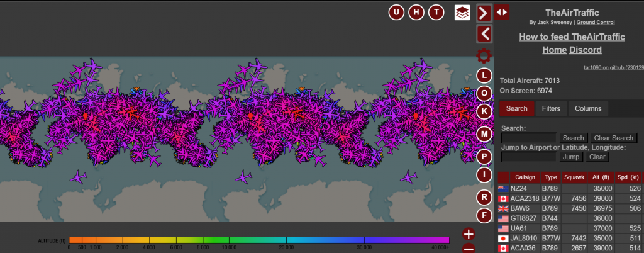Click the Jump to Airport input field

[x=528, y=157]
